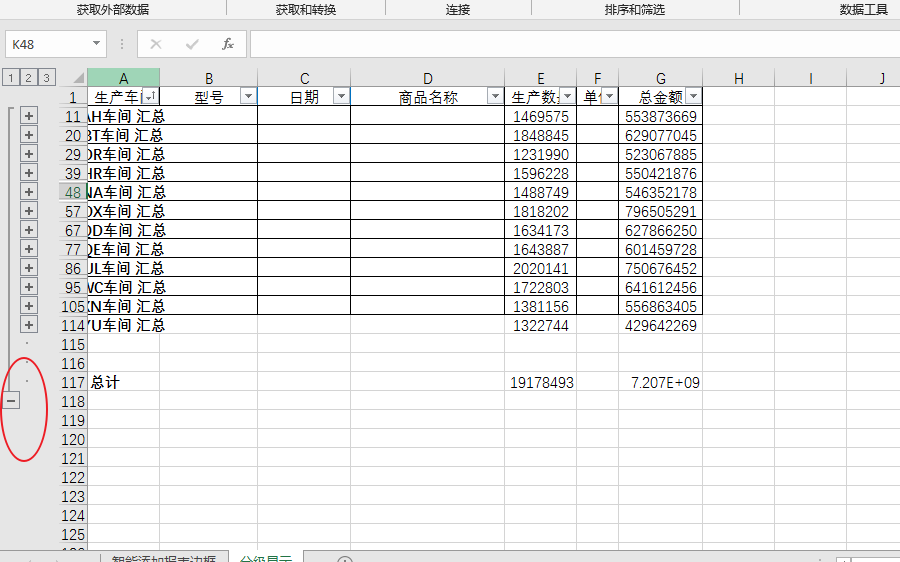Expand the XN车间 汇总 group in row 105
Viewport: 900px width, 562px height.
point(29,305)
